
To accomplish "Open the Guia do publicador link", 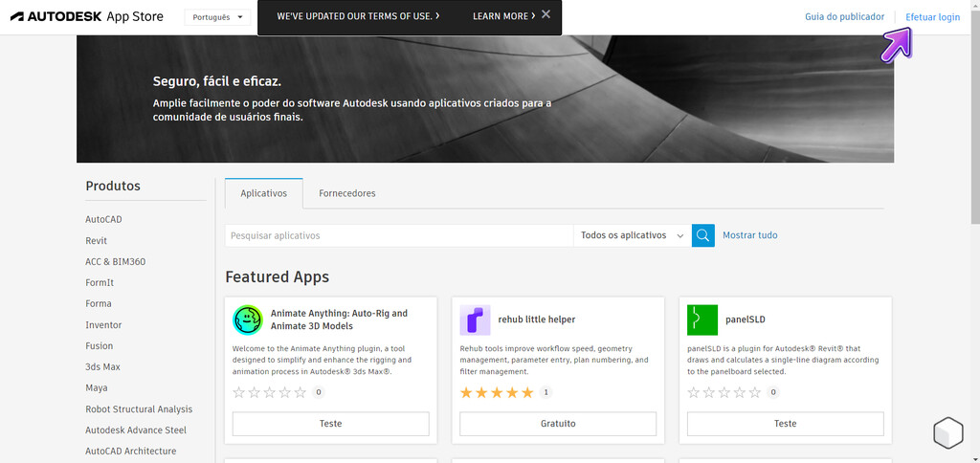I will pos(844,17).
